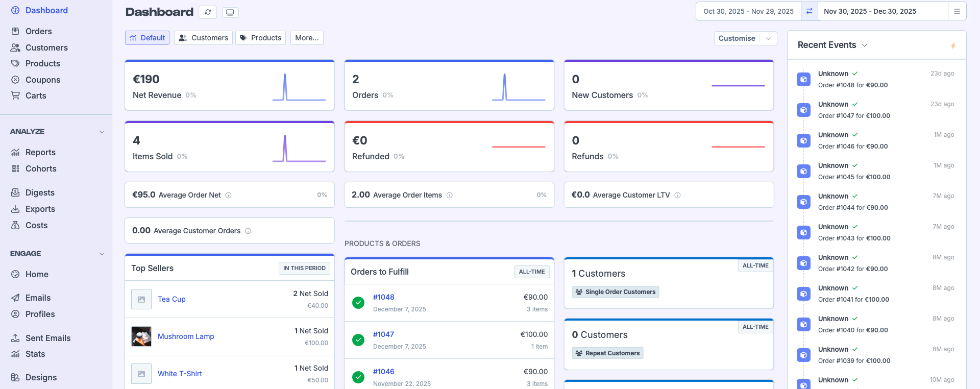Open the Customise dropdown arrow
The image size is (980, 389).
(x=768, y=38)
